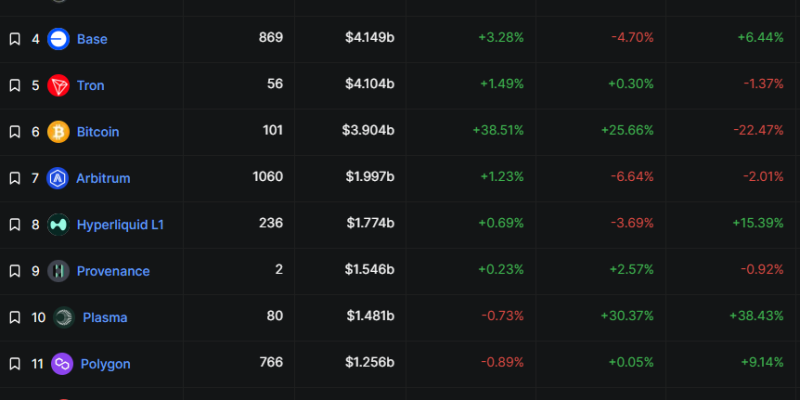This screenshot has height=400, width=800.
Task: Click the Base chain logo icon
Action: (58, 39)
